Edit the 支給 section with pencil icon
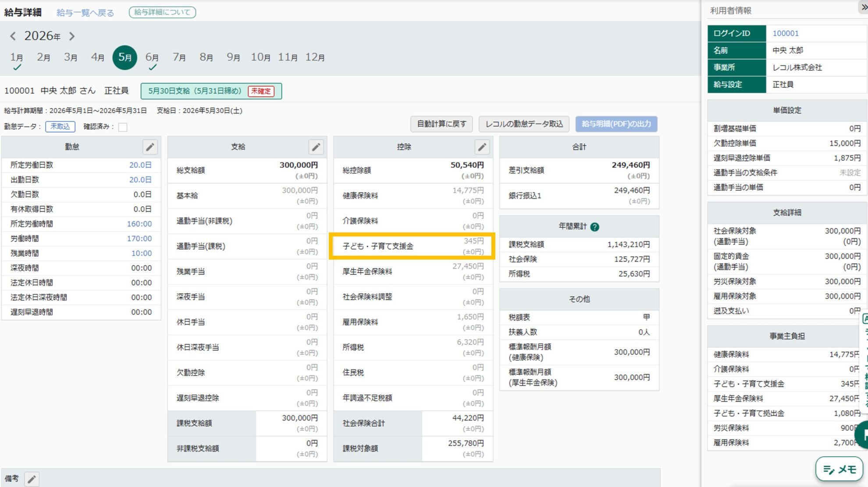The width and height of the screenshot is (868, 487). point(316,147)
